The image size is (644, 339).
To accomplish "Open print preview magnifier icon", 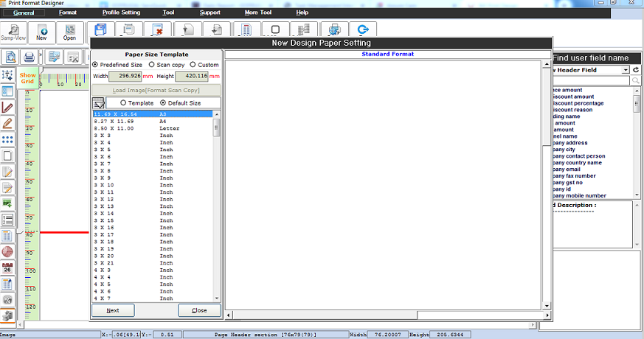I will (x=10, y=57).
